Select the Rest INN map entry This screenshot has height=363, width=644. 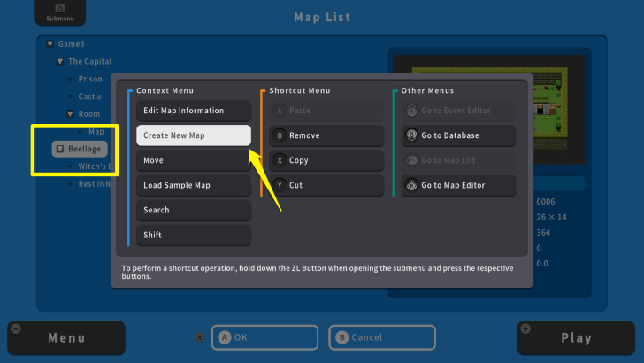coord(94,184)
